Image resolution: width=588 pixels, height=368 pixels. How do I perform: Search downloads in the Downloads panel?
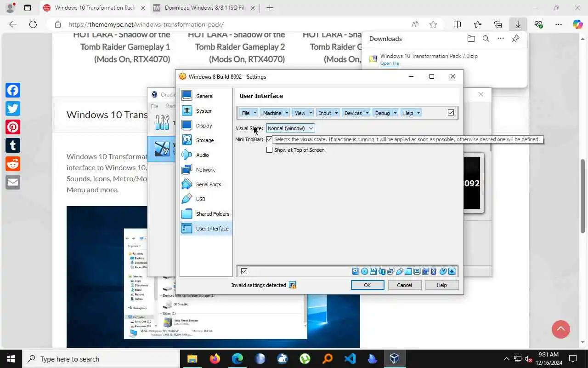[486, 39]
